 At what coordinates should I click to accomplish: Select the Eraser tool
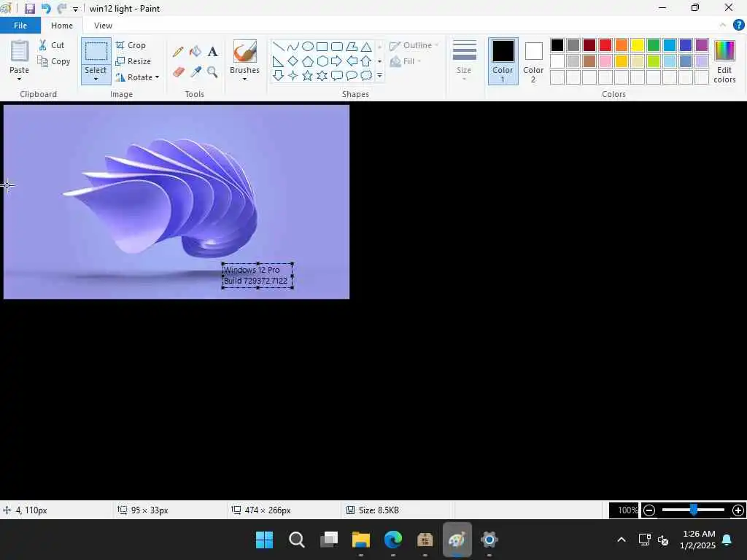point(178,72)
